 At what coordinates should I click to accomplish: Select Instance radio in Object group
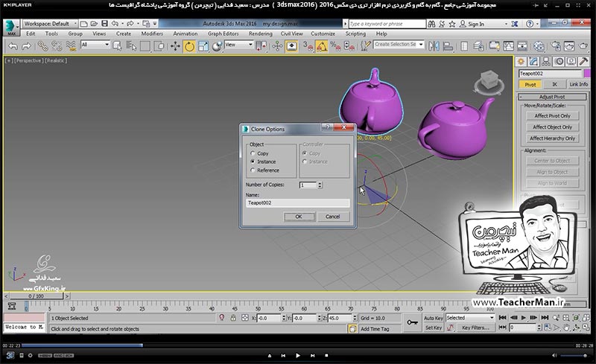pos(253,162)
